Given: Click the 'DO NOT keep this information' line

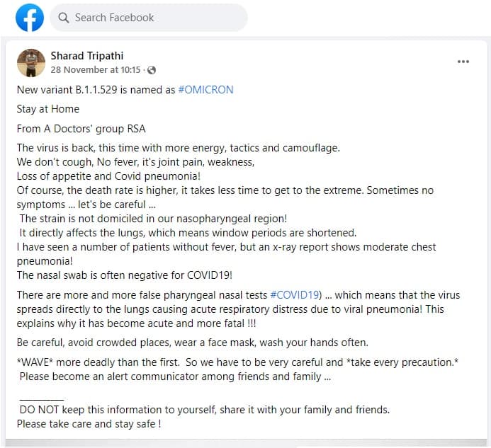Looking at the screenshot, I should coord(205,410).
